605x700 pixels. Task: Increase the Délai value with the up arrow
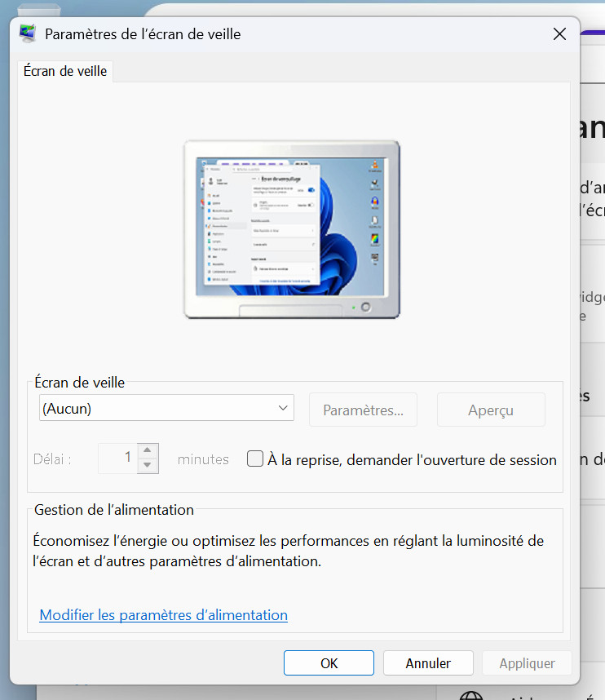pos(147,451)
